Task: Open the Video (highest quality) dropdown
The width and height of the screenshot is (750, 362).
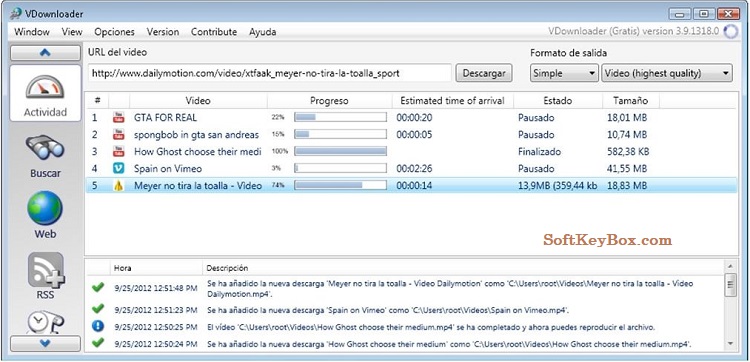Action: (667, 73)
